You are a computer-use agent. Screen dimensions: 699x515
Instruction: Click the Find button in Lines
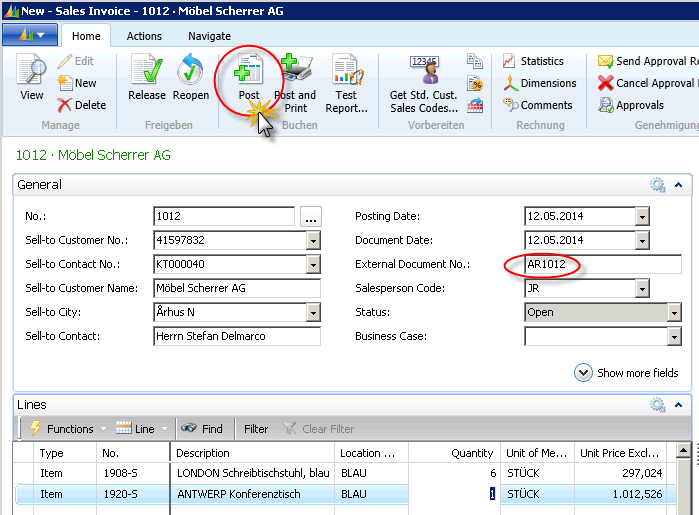202,428
